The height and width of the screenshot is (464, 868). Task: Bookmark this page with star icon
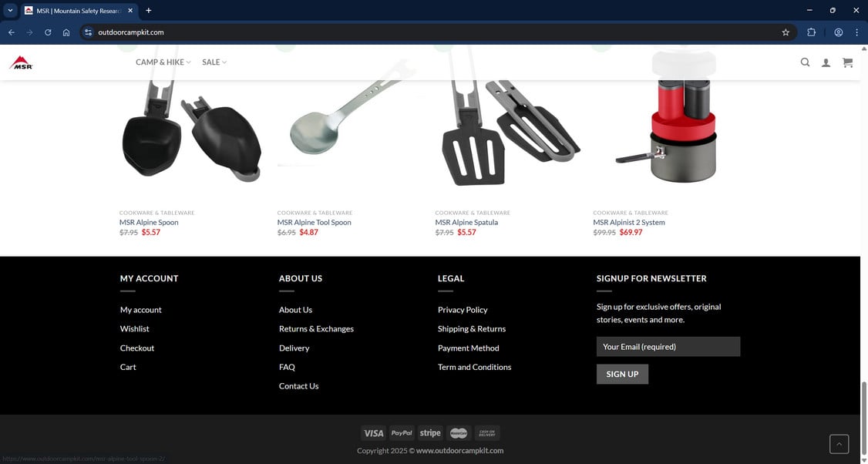786,32
